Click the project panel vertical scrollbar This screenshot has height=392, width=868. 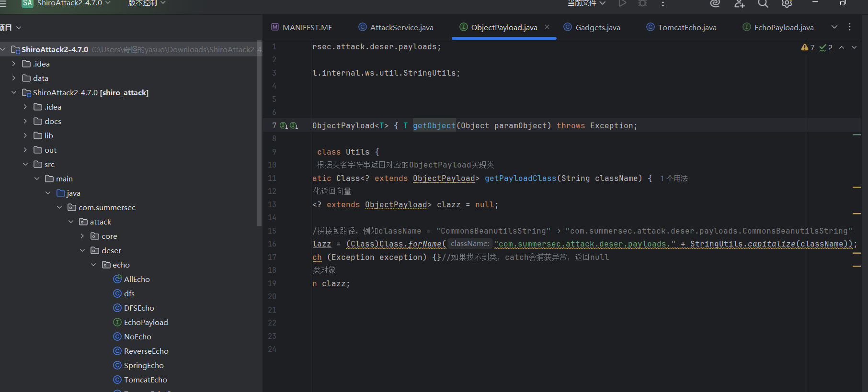pyautogui.click(x=259, y=134)
